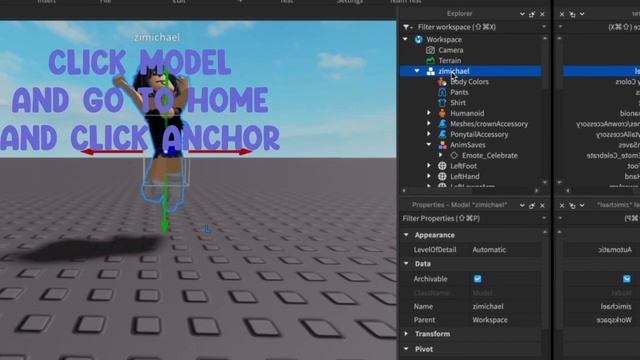
Task: Click the Humanoid icon
Action: coord(442,113)
